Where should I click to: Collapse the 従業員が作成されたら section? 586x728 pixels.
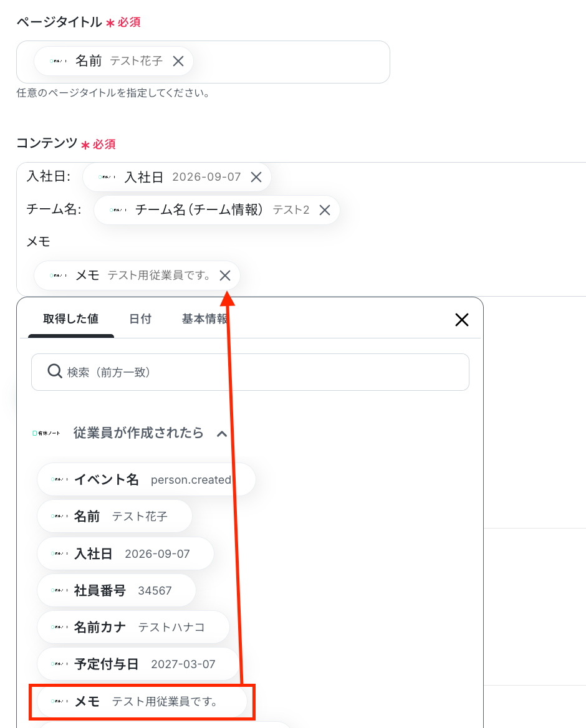coord(222,434)
